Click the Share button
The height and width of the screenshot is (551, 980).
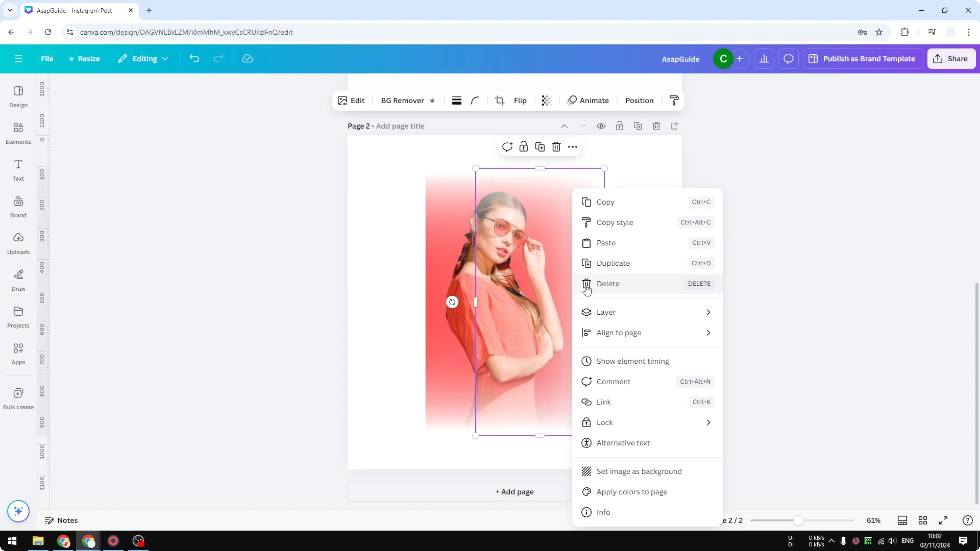[x=952, y=59]
